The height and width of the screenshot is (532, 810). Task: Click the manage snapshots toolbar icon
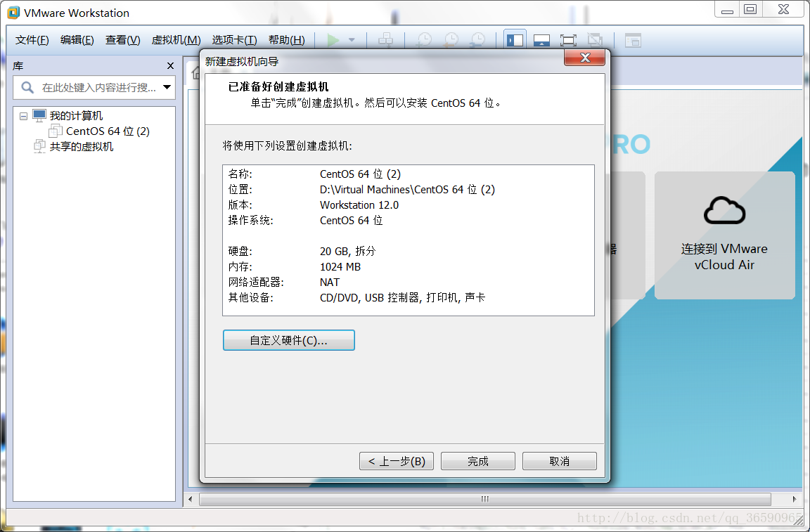478,40
